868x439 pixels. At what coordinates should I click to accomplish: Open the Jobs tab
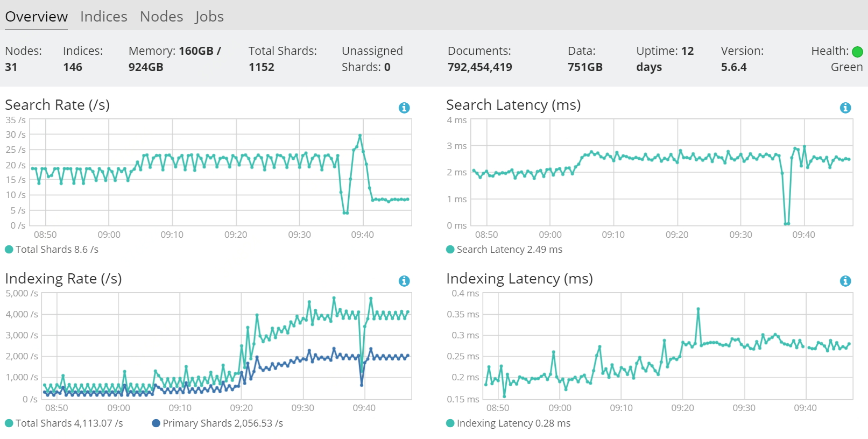pyautogui.click(x=209, y=17)
